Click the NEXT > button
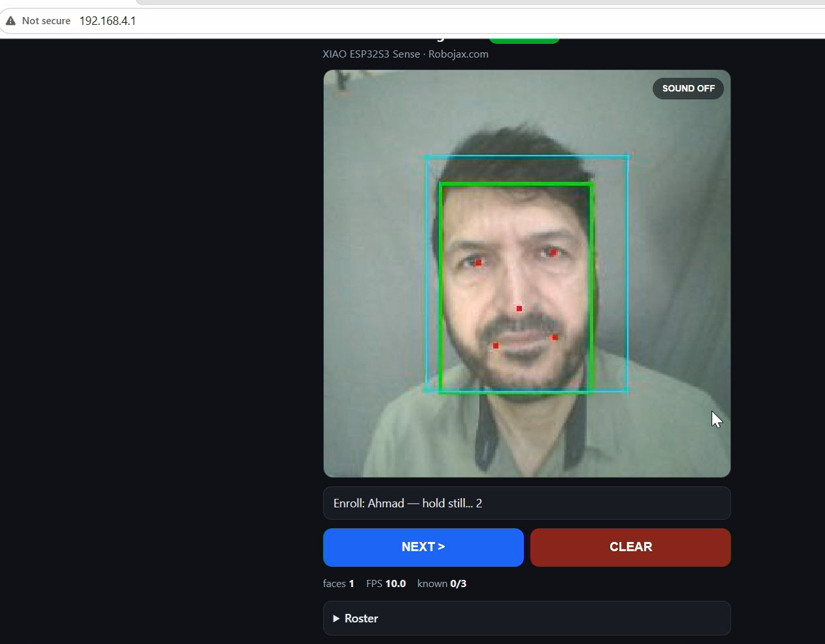The image size is (825, 644). (423, 547)
